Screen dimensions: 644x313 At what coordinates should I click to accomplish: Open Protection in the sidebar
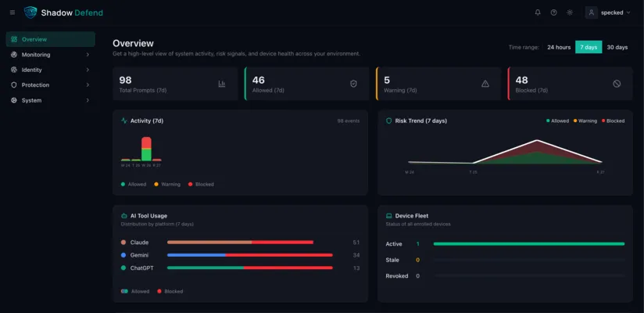(x=51, y=85)
